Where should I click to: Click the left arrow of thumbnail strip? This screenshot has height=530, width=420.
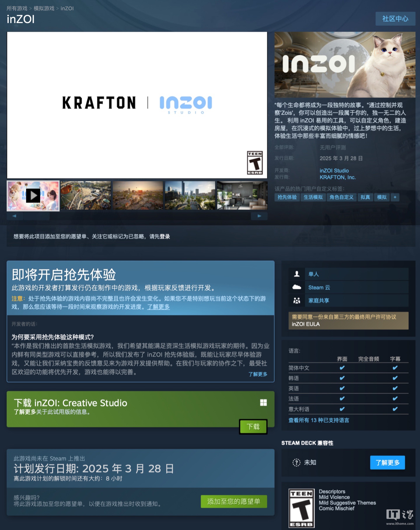[14, 216]
